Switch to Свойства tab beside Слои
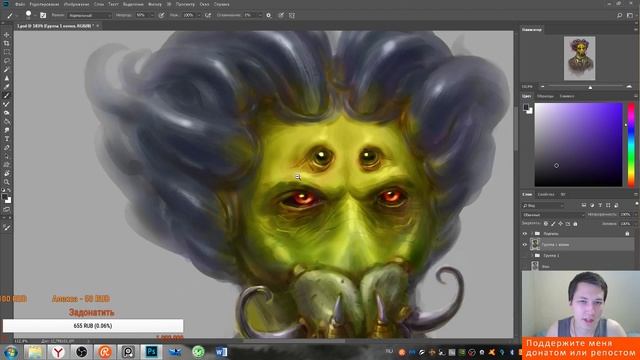640x360 pixels. pyautogui.click(x=546, y=194)
